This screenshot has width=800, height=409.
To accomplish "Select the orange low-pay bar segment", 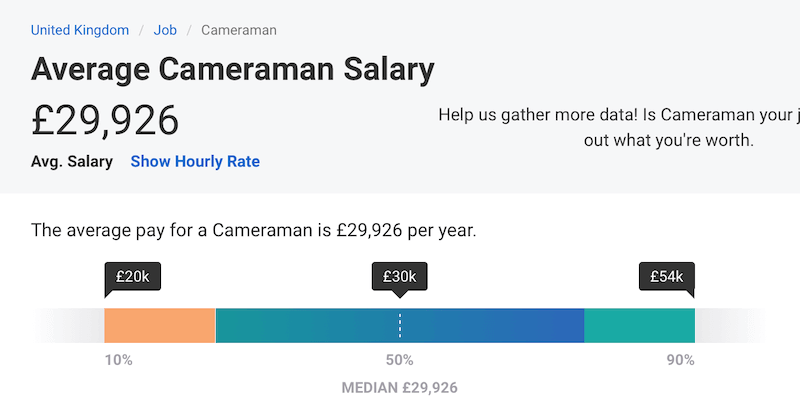I will 160,326.
